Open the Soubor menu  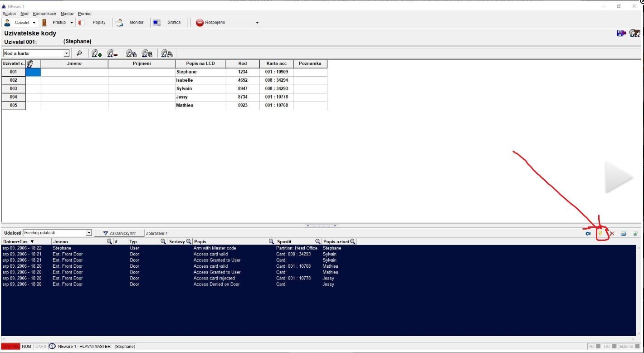9,14
